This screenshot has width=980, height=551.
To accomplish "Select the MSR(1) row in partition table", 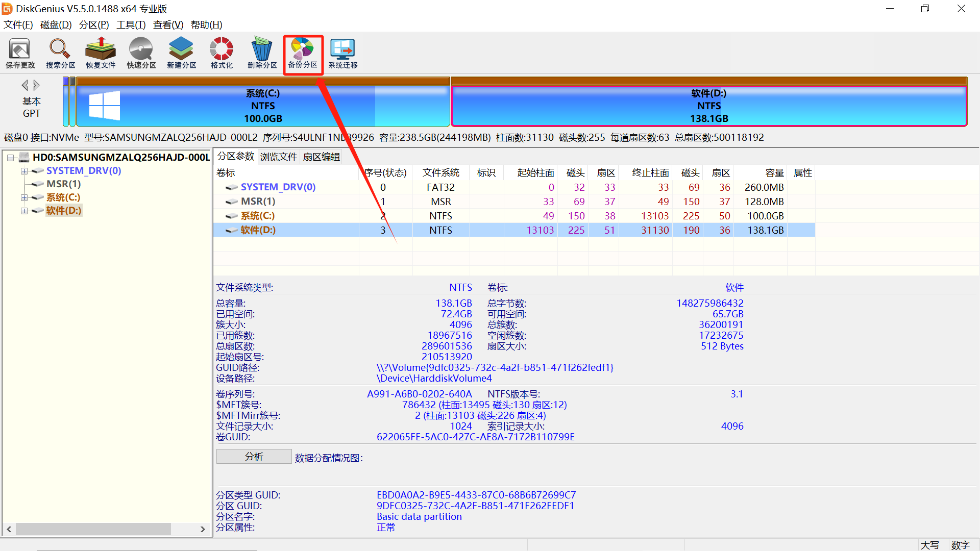I will point(258,202).
